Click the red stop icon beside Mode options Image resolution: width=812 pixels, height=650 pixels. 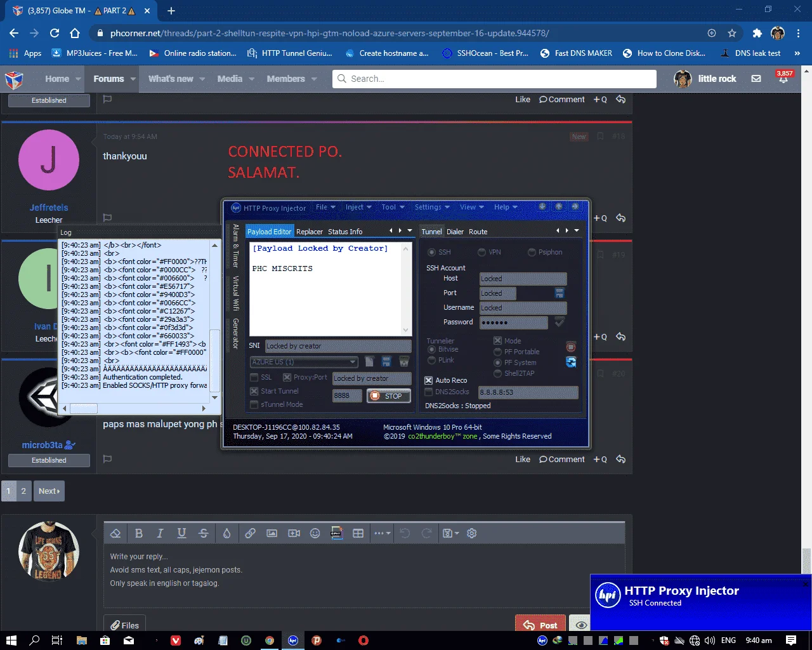[x=571, y=347]
